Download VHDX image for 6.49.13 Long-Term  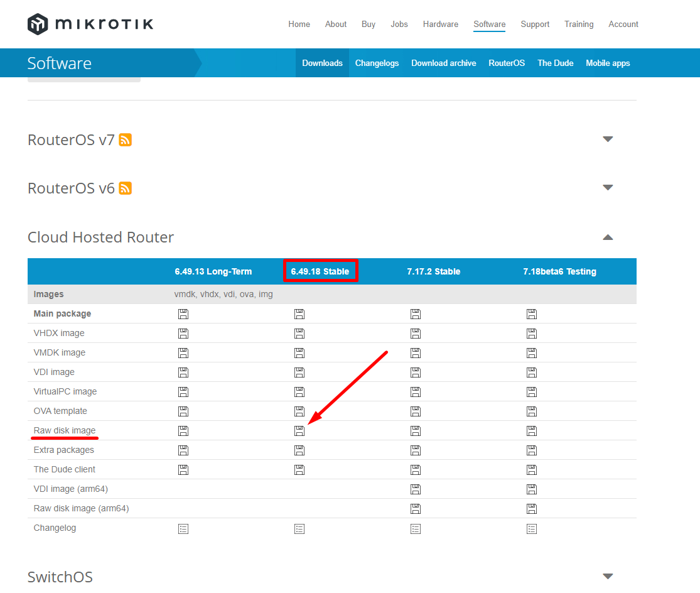pyautogui.click(x=183, y=334)
